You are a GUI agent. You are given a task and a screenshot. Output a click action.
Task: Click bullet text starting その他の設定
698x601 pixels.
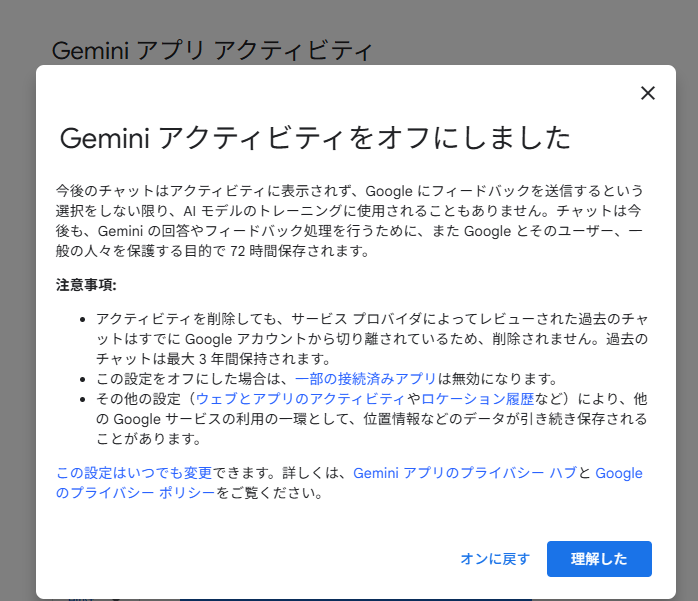150,399
